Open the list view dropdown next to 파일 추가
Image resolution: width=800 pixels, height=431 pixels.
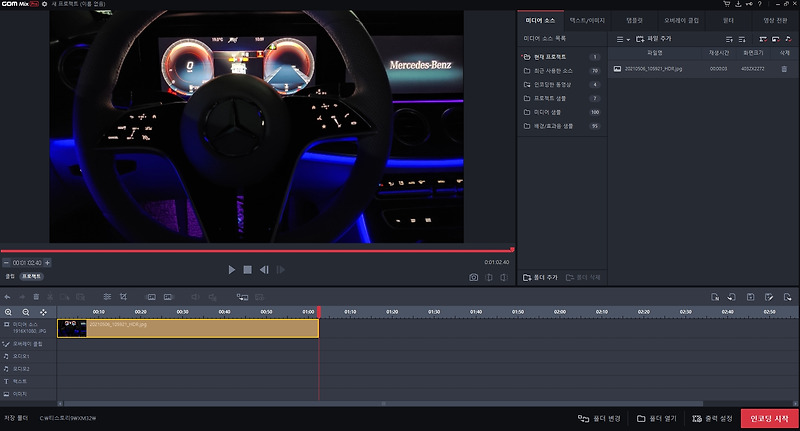coord(622,39)
